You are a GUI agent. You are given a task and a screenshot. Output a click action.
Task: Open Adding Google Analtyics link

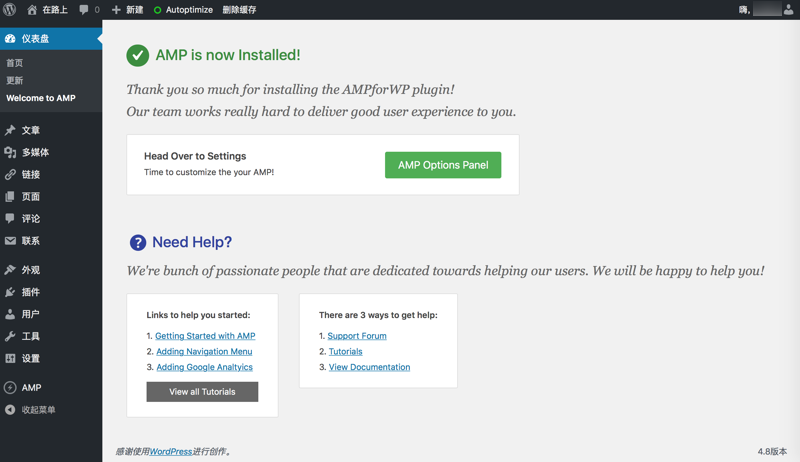204,367
